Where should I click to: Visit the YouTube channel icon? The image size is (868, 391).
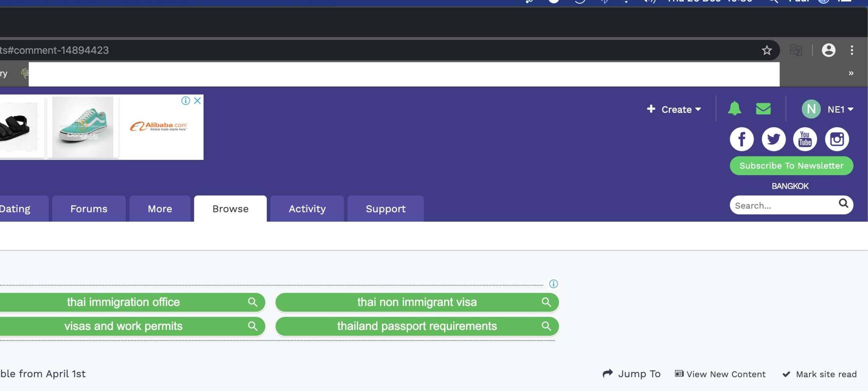tap(805, 139)
